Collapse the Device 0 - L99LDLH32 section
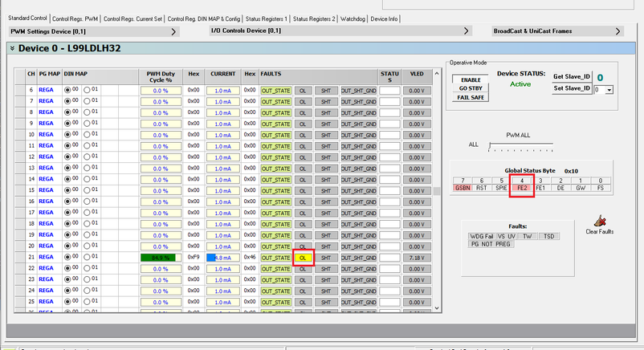 [13, 48]
